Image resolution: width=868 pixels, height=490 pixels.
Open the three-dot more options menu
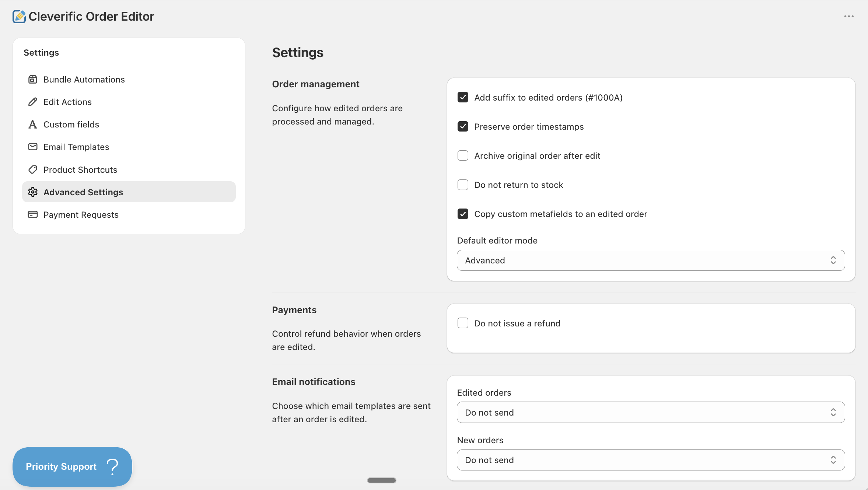(849, 17)
